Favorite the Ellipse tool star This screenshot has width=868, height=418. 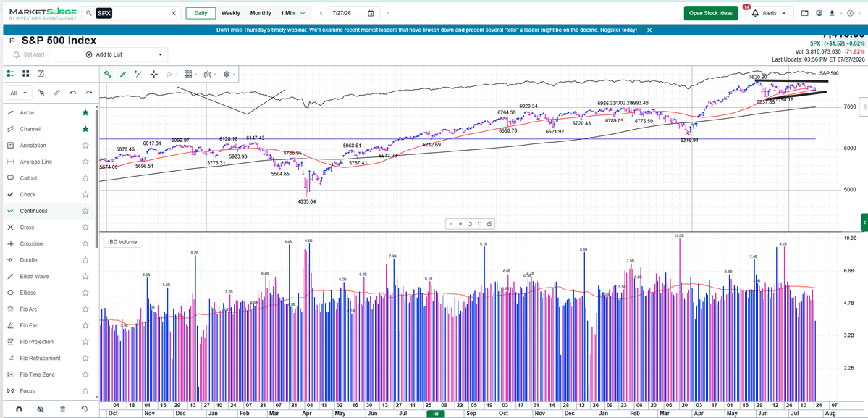tap(85, 293)
